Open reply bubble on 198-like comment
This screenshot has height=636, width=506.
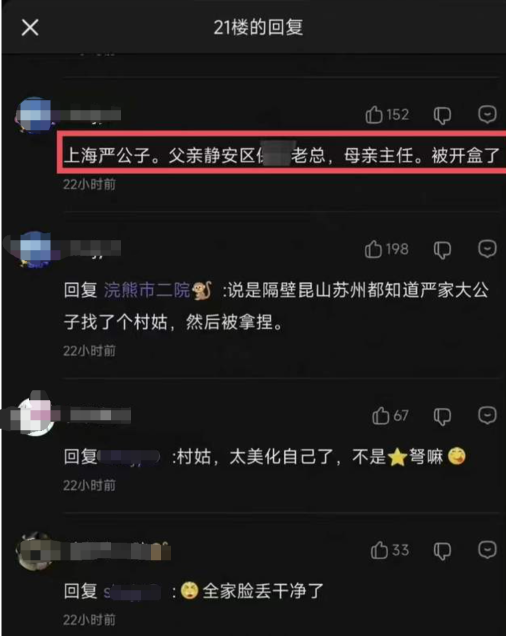(487, 249)
